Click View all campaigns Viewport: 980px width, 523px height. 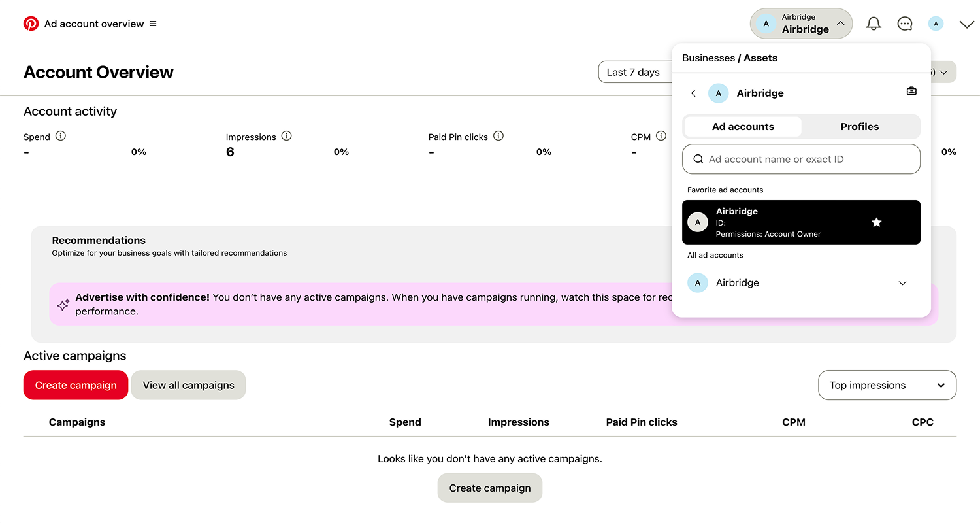coord(188,385)
